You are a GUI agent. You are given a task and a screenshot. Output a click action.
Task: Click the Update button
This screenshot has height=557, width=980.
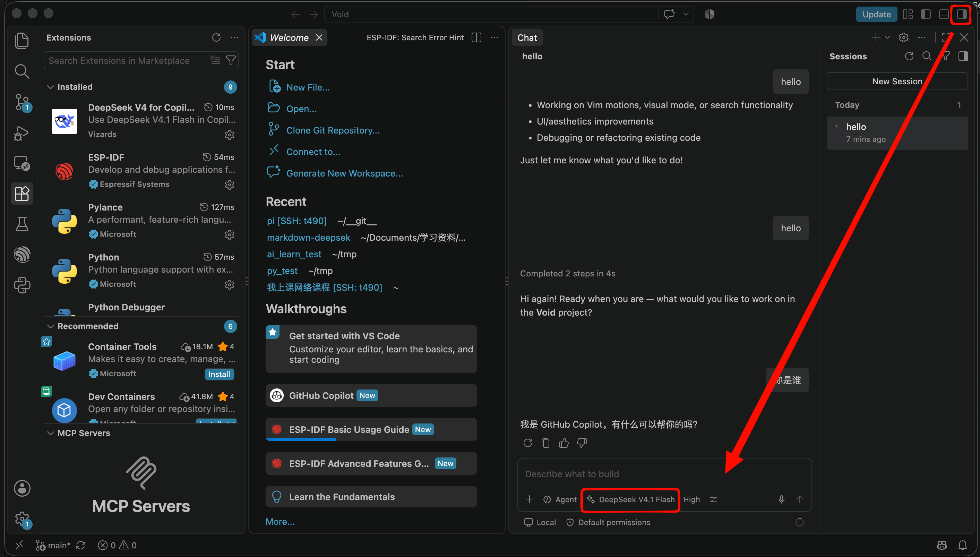point(876,14)
